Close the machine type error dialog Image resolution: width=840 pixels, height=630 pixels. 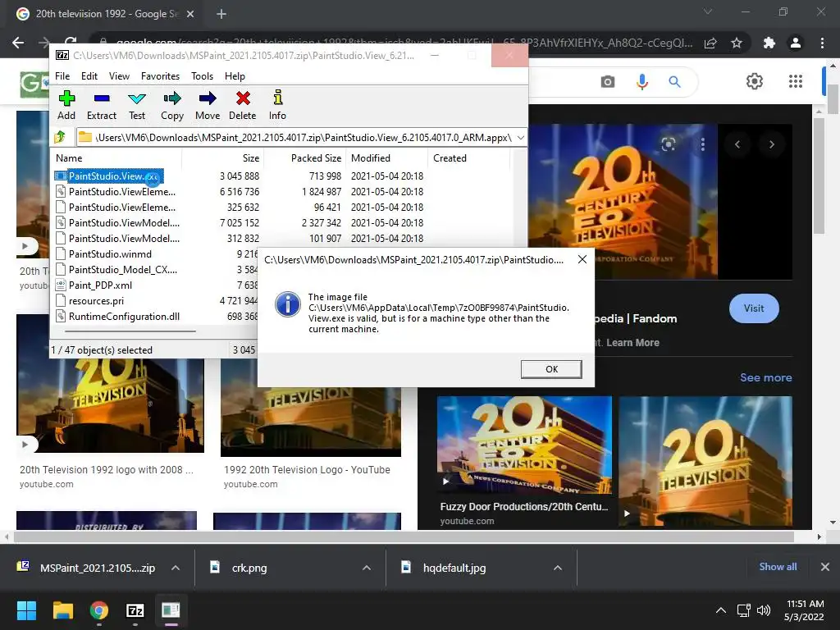582,259
